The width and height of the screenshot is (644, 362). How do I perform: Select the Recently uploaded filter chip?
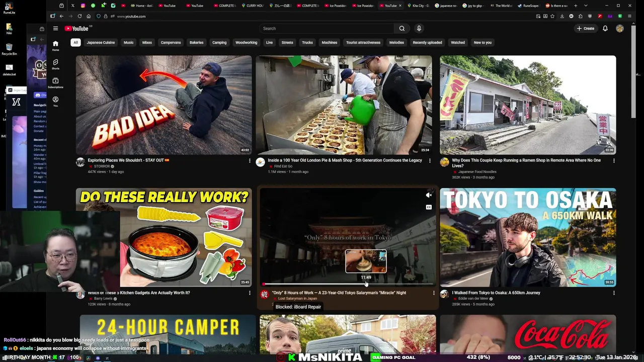pos(427,43)
